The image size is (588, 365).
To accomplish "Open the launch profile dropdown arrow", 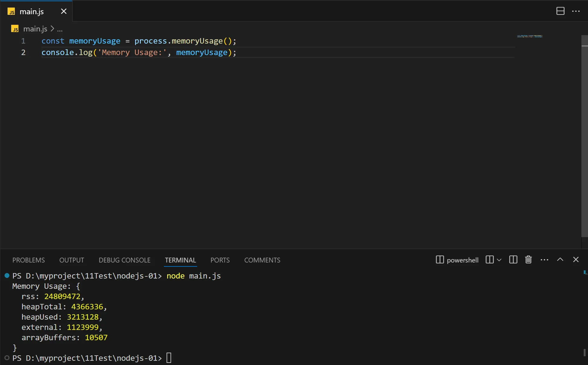I will (499, 260).
